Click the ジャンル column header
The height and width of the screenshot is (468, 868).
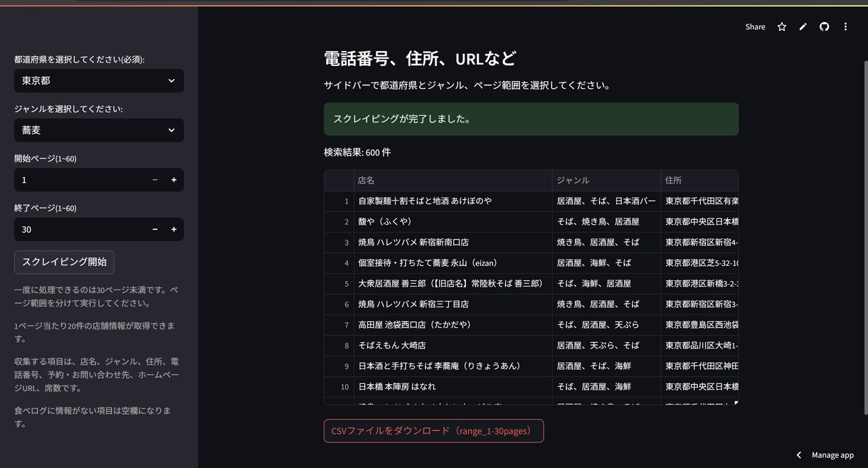(x=606, y=181)
